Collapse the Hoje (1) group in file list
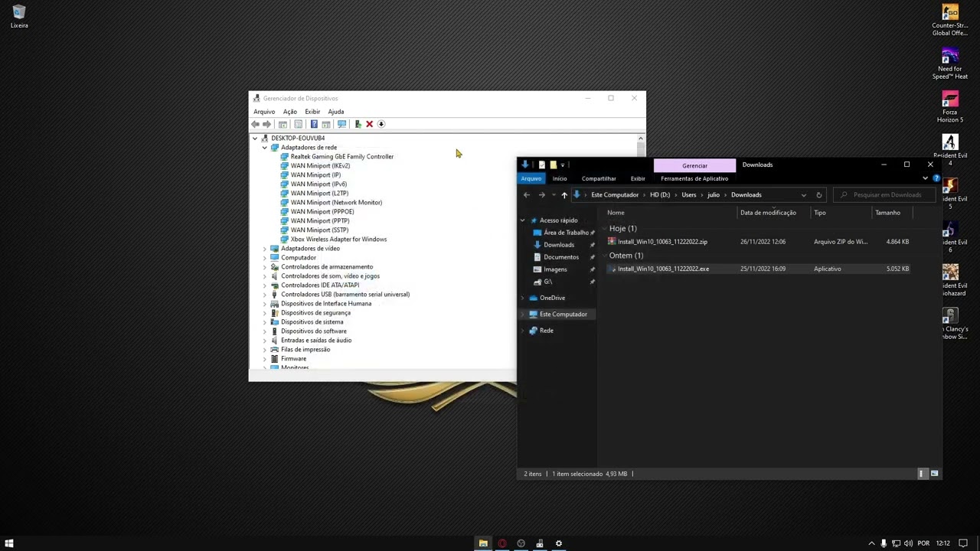This screenshot has height=551, width=980. [604, 229]
